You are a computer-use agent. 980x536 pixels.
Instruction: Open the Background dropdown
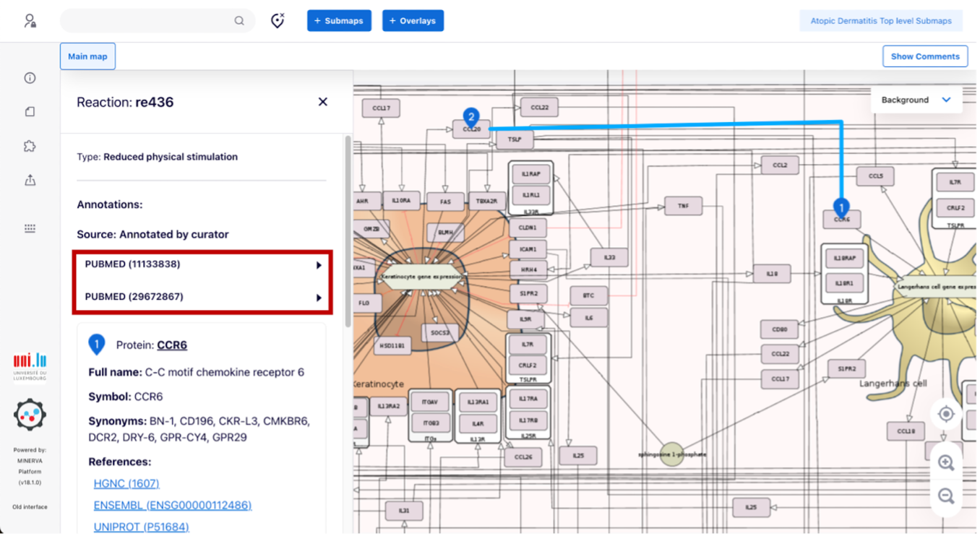pyautogui.click(x=915, y=100)
